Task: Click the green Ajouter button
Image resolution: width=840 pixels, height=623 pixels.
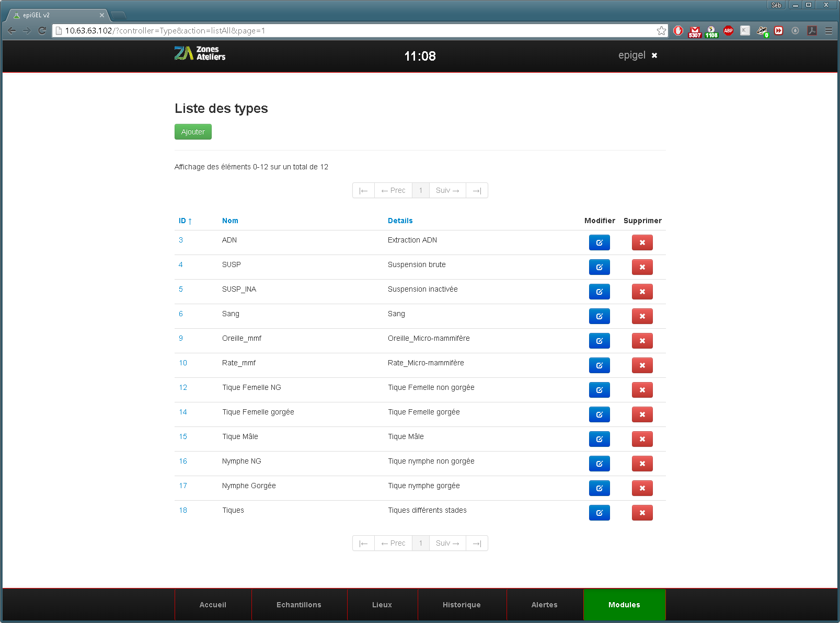Action: click(193, 132)
